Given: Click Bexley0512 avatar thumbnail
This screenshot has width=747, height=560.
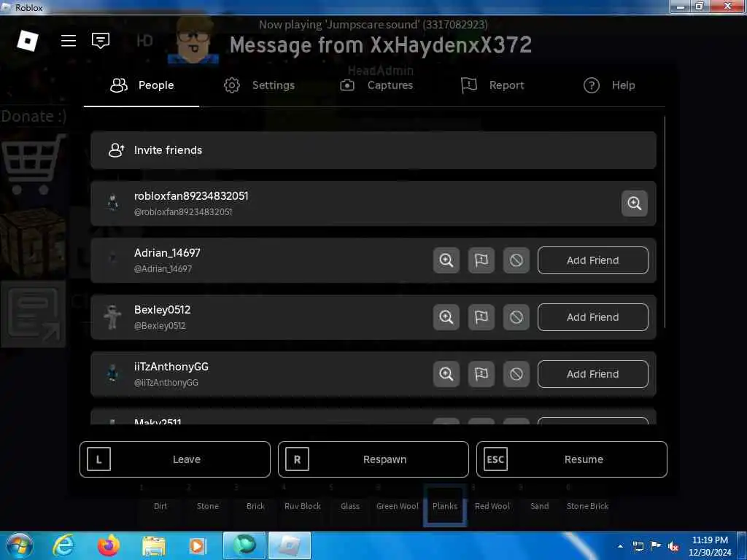Looking at the screenshot, I should coord(112,317).
